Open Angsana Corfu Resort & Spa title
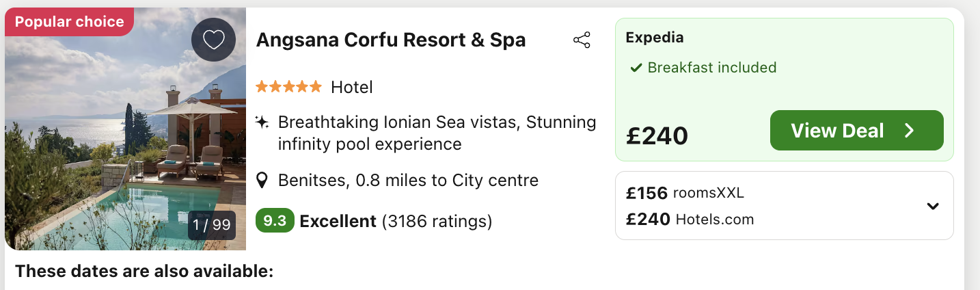Image resolution: width=980 pixels, height=290 pixels. point(390,40)
